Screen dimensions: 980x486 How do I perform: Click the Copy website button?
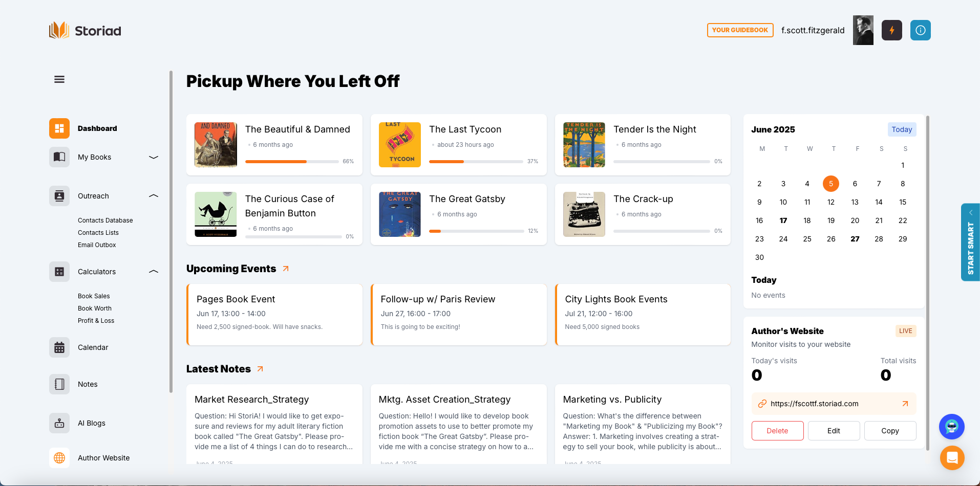tap(890, 431)
